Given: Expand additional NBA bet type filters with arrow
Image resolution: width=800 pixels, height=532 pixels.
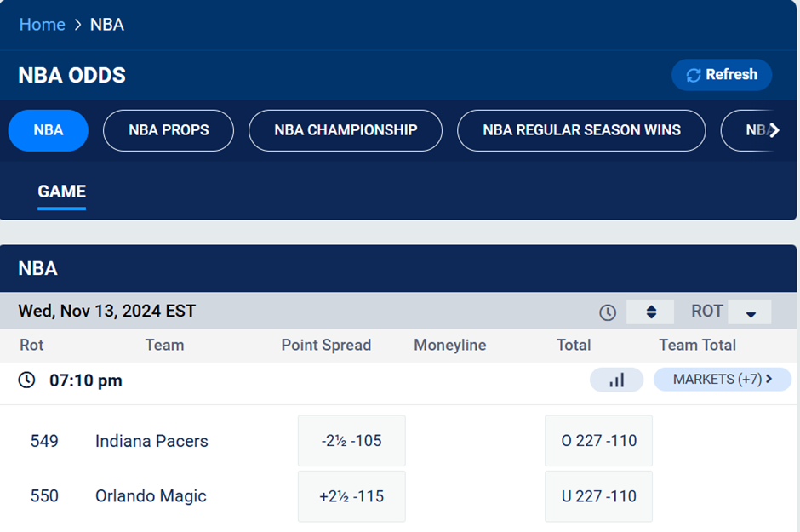Looking at the screenshot, I should click(773, 129).
